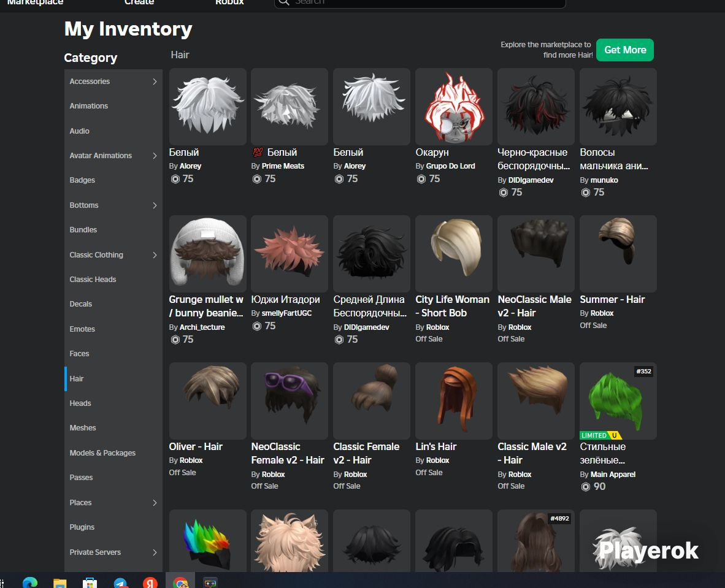Expand the Bottoms category chevron
Screen dimensions: 725x588
pyautogui.click(x=155, y=205)
